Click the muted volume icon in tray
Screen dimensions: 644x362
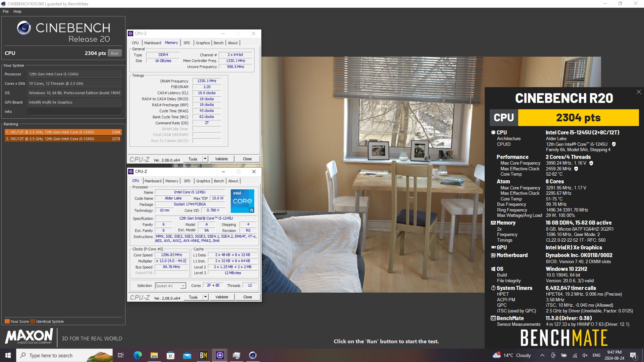click(585, 355)
